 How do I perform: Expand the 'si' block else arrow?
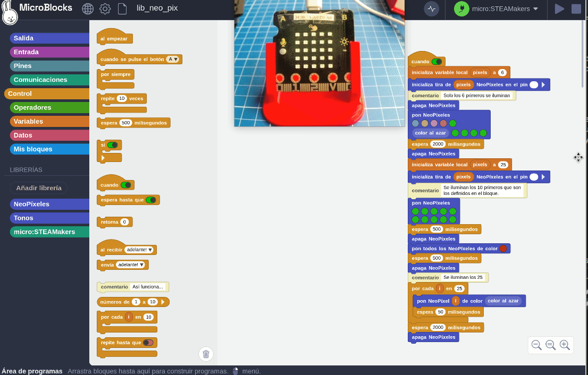coord(103,158)
